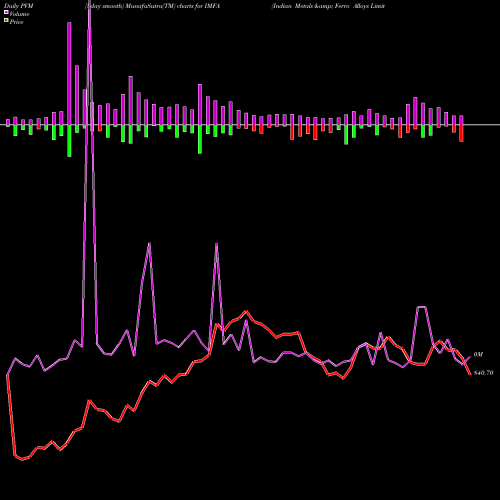
Task: Click the 0M volume end label
Action: coord(478,355)
